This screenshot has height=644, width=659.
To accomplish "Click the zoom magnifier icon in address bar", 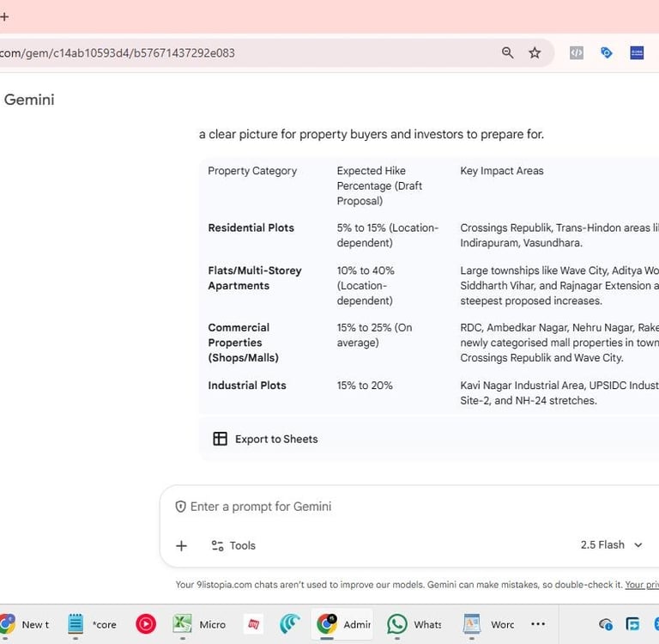I will 507,53.
